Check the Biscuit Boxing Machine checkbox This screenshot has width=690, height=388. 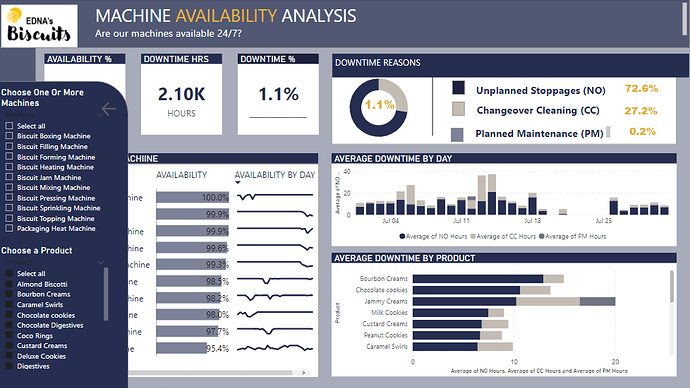coord(9,136)
